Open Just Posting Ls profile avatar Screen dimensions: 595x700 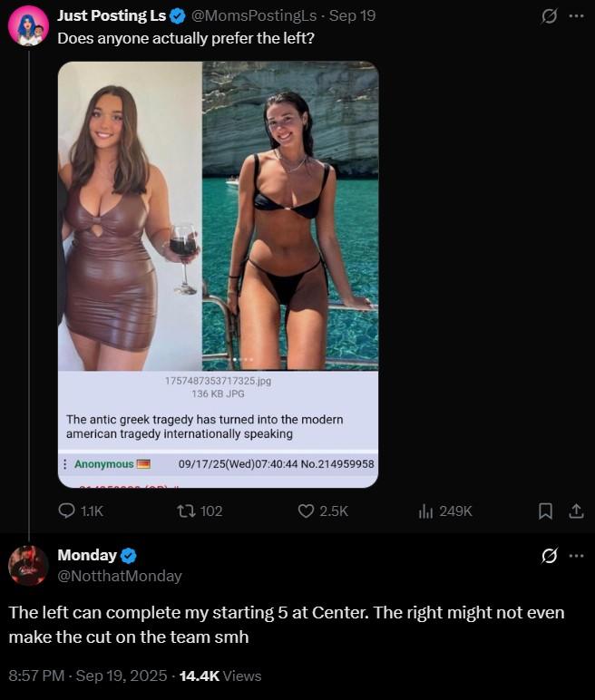pos(28,25)
